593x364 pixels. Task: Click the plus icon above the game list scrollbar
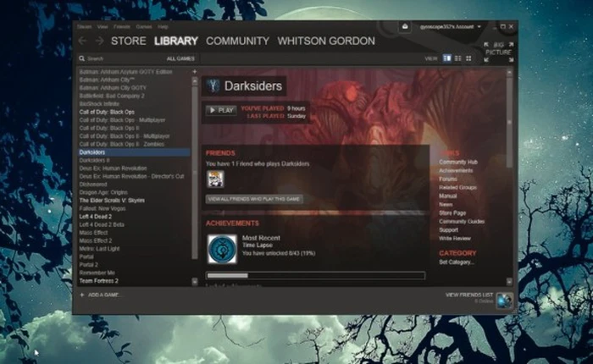(195, 71)
